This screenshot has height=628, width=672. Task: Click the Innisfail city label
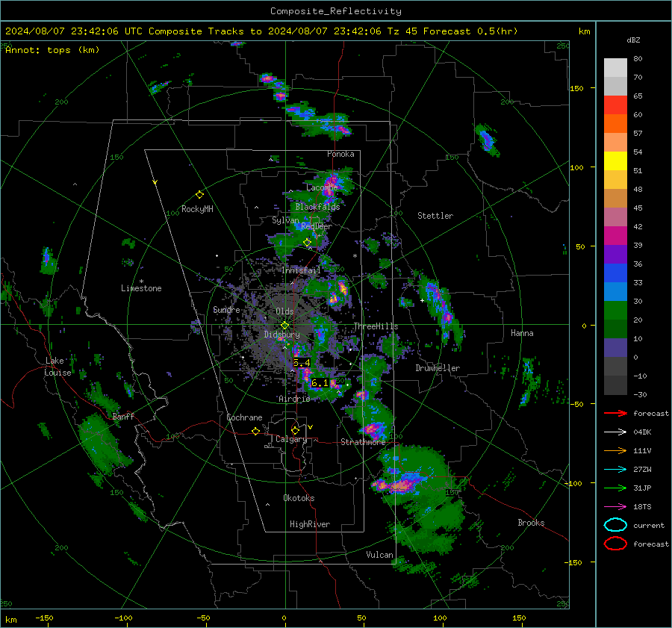[x=302, y=270]
